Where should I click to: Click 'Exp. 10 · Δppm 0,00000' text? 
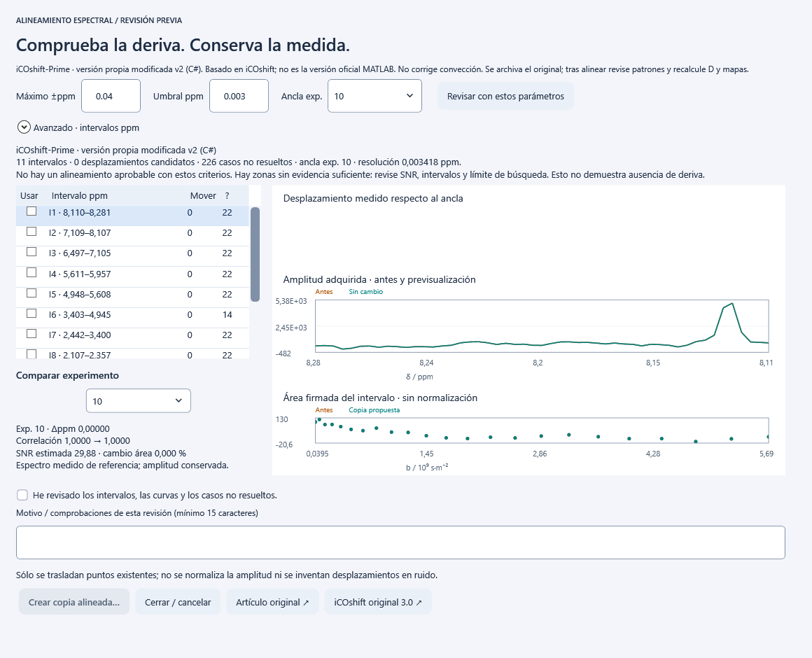(x=63, y=428)
